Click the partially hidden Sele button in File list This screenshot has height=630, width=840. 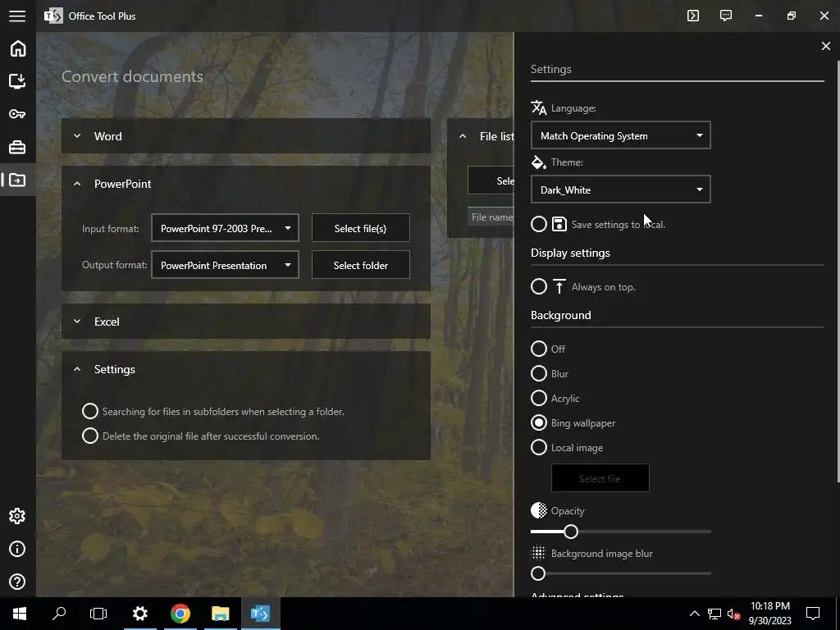(x=491, y=180)
